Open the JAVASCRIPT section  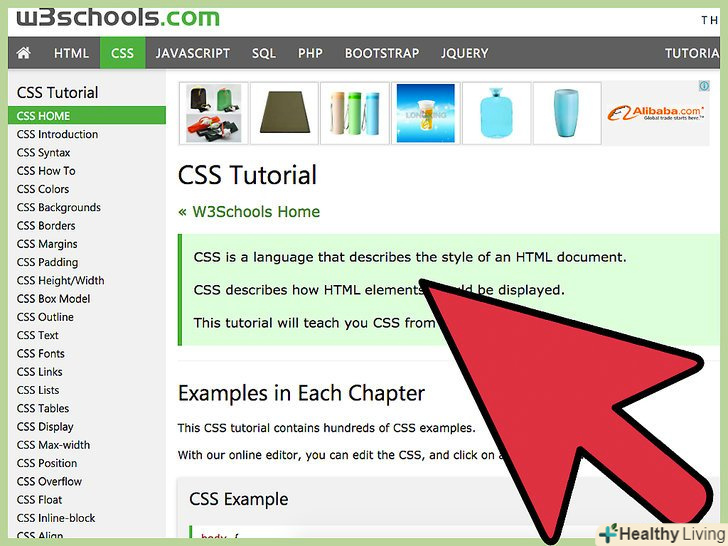(x=193, y=53)
